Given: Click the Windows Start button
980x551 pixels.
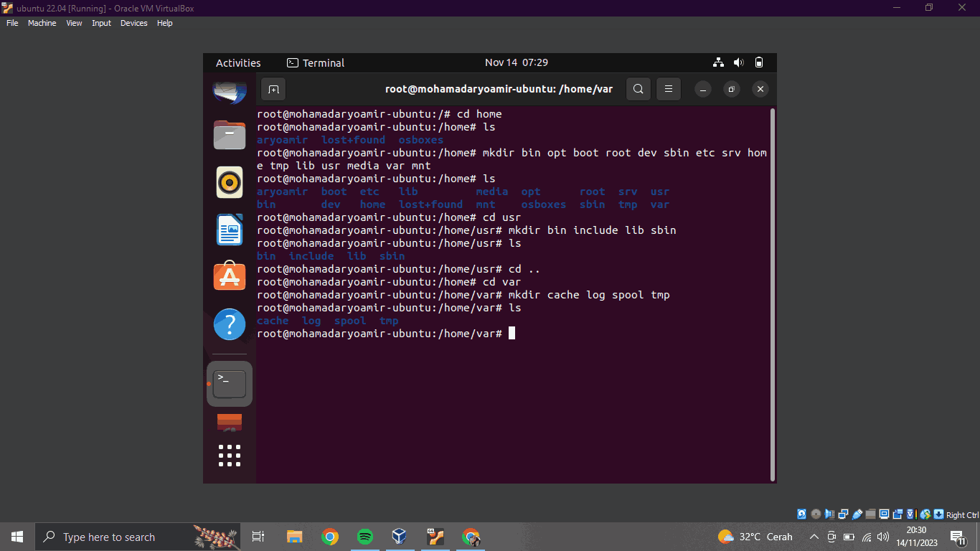Looking at the screenshot, I should click(x=17, y=537).
